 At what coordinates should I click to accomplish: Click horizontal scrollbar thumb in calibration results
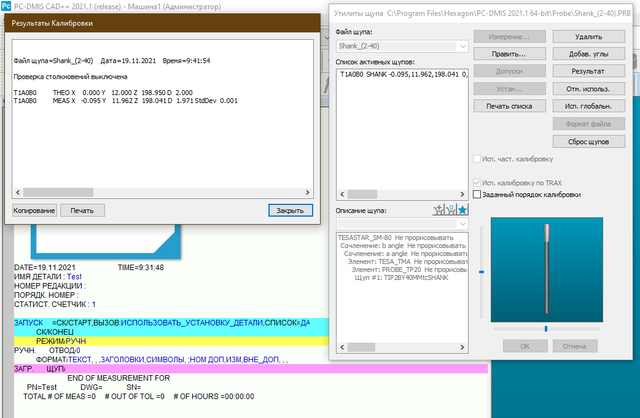coord(58,192)
